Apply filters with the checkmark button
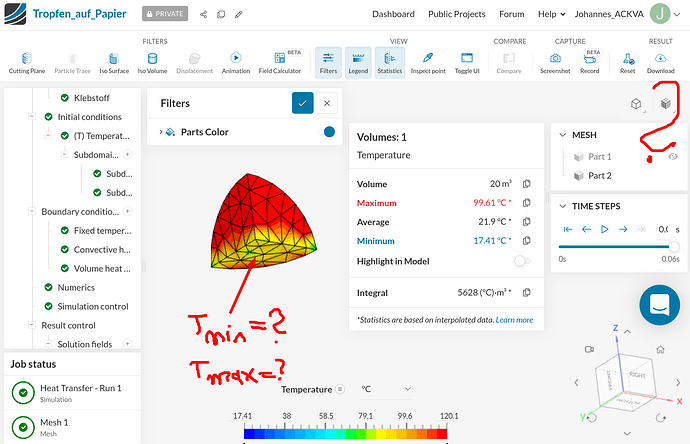 303,103
